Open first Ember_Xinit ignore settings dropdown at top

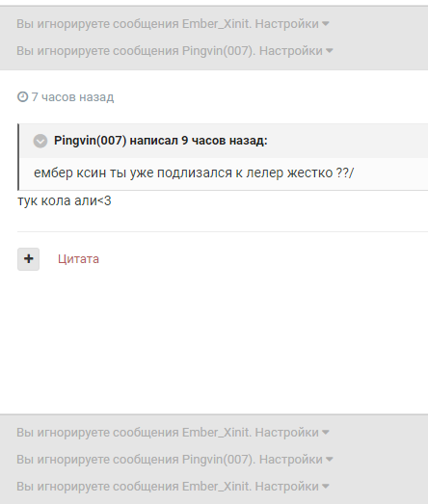click(x=292, y=24)
